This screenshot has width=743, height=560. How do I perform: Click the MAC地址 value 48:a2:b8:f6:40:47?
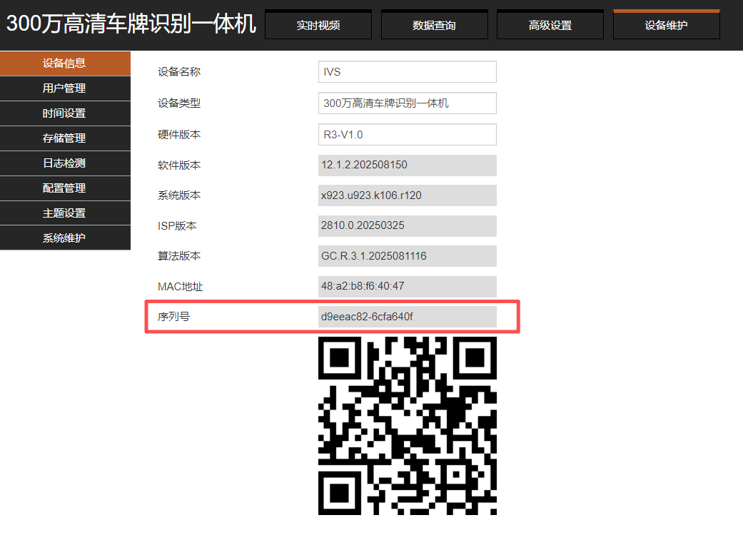tap(407, 286)
